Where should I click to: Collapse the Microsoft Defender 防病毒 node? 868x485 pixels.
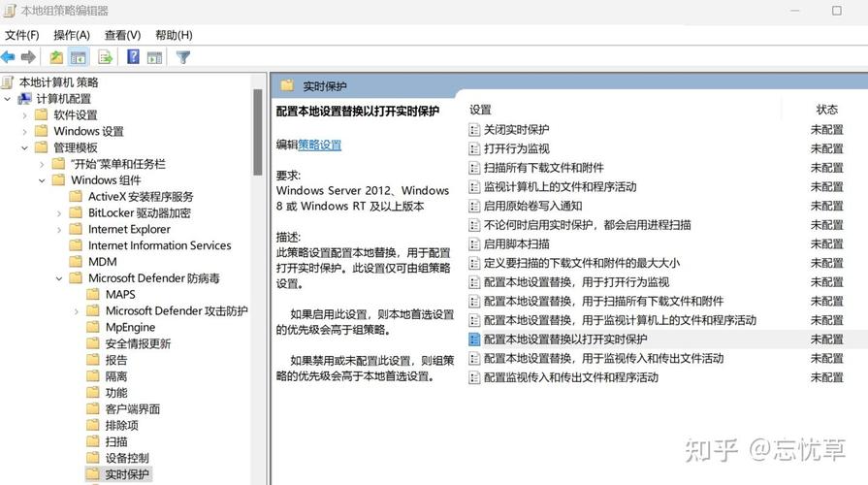point(60,278)
